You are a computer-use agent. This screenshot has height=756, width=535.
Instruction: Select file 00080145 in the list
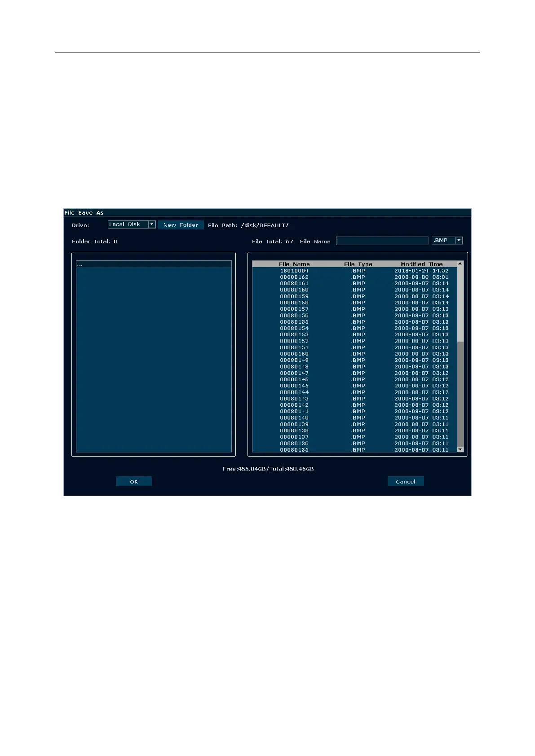click(354, 386)
